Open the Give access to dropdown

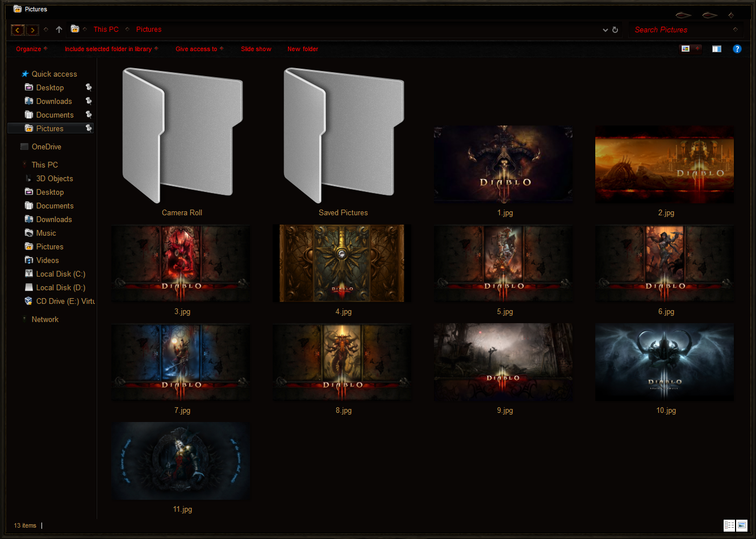(199, 49)
